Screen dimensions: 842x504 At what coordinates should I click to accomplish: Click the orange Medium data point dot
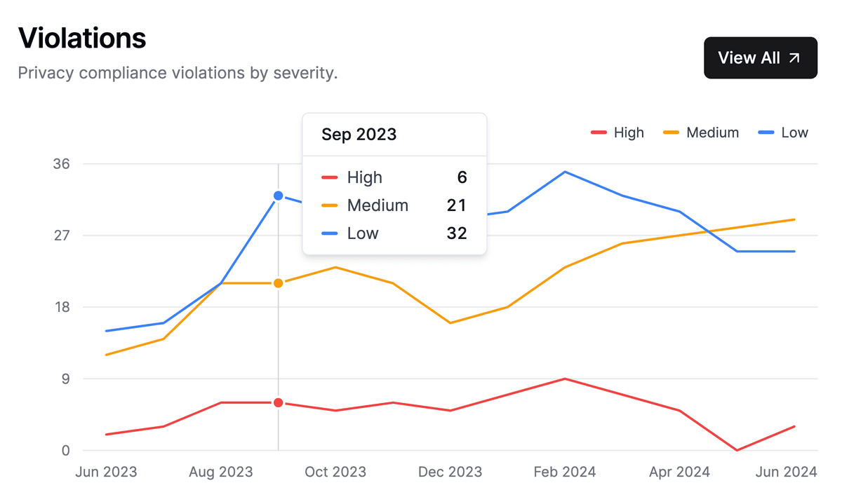[x=279, y=283]
